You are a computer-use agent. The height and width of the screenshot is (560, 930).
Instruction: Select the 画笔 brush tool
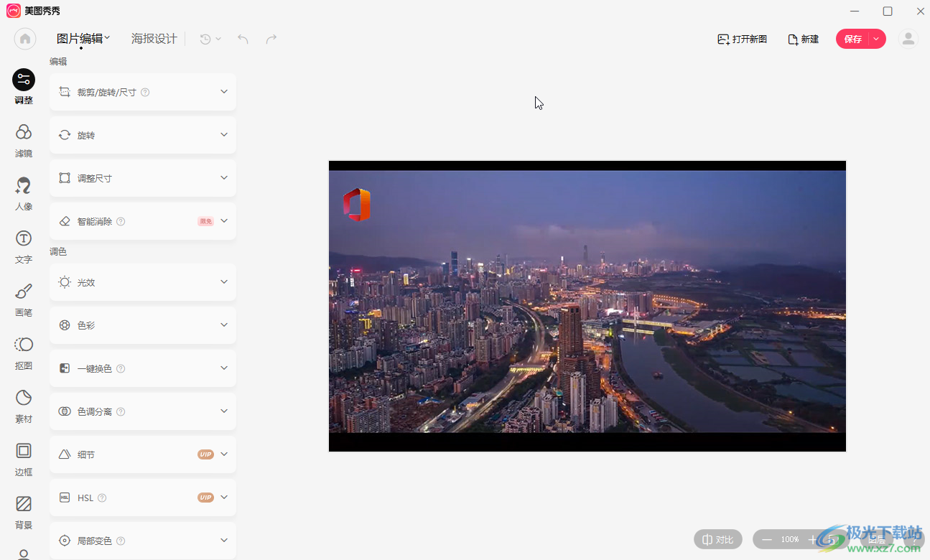pyautogui.click(x=24, y=299)
